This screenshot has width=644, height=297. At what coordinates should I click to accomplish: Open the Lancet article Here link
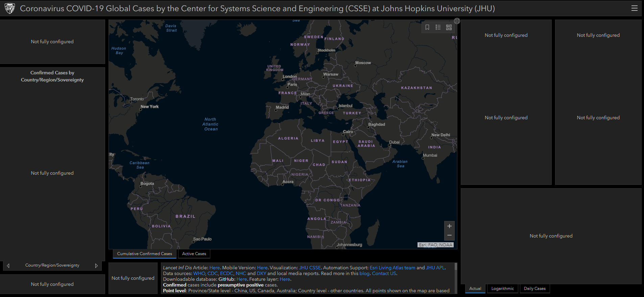coord(215,268)
